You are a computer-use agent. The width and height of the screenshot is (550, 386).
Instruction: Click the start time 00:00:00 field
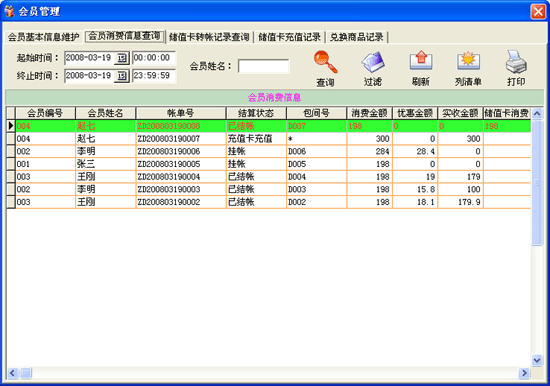point(154,58)
